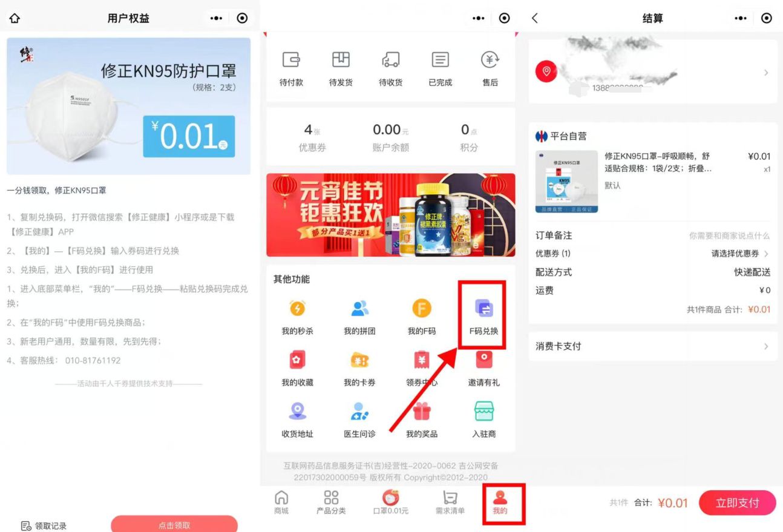Switch to the 需求清单 tab
The height and width of the screenshot is (532, 783).
pos(450,502)
